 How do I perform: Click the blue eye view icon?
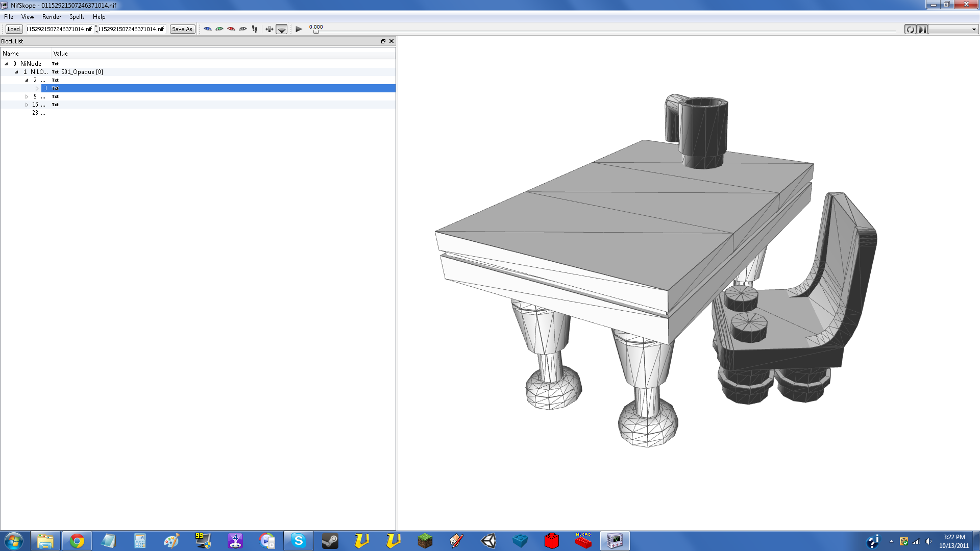207,29
